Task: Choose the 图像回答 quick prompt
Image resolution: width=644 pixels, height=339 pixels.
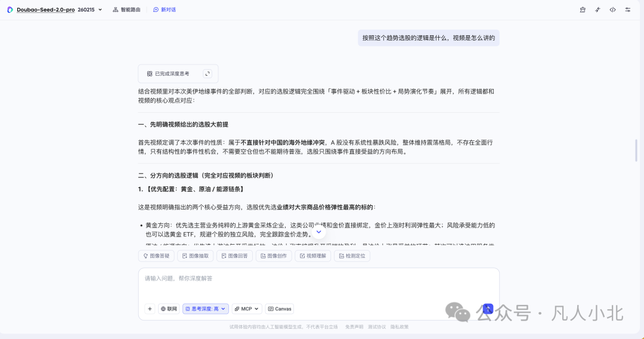Action: 234,255
